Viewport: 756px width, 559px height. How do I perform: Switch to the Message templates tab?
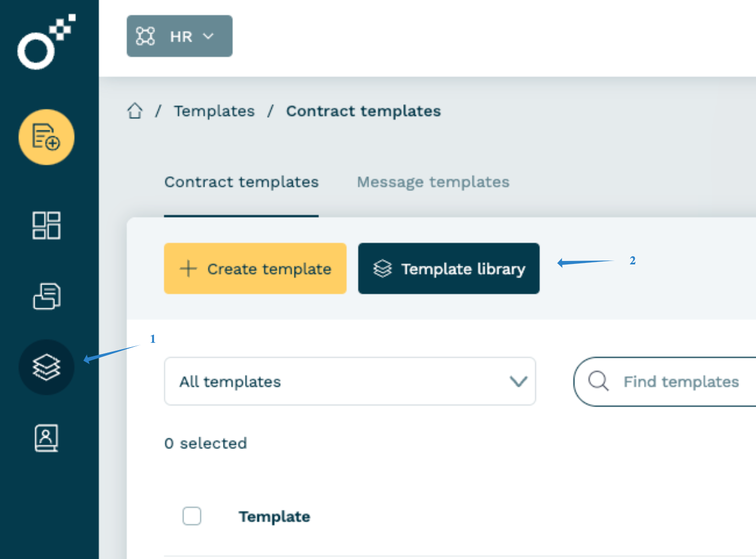[x=433, y=182]
